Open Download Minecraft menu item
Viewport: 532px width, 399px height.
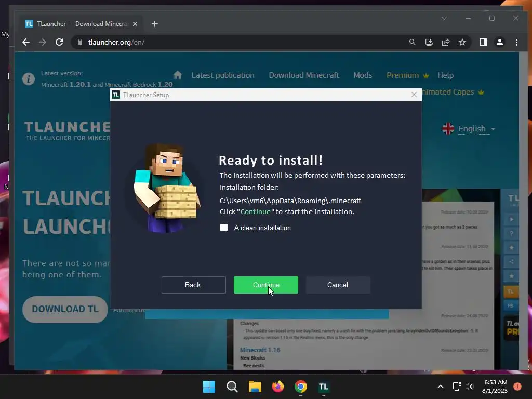pos(303,75)
